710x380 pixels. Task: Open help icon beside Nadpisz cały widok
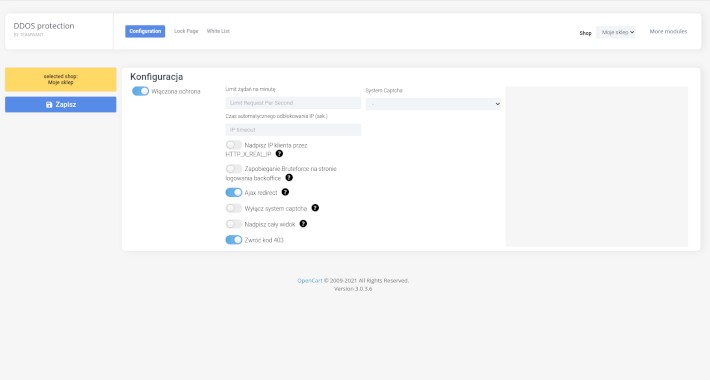coord(303,224)
